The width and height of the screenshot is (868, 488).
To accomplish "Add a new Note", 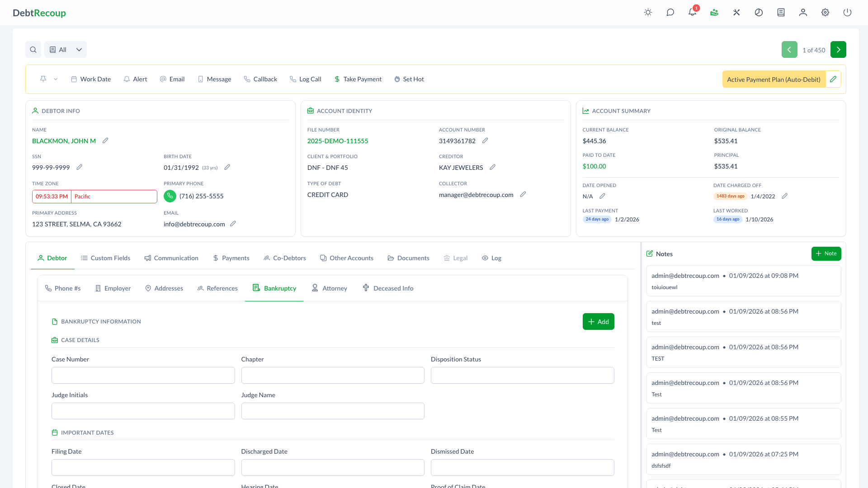I will point(826,253).
